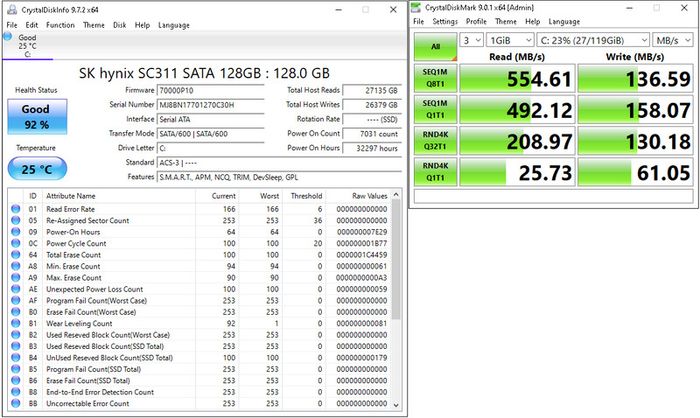This screenshot has width=700, height=418.
Task: Click the RND4K Q1T1 write result 61.05
Action: [635, 172]
